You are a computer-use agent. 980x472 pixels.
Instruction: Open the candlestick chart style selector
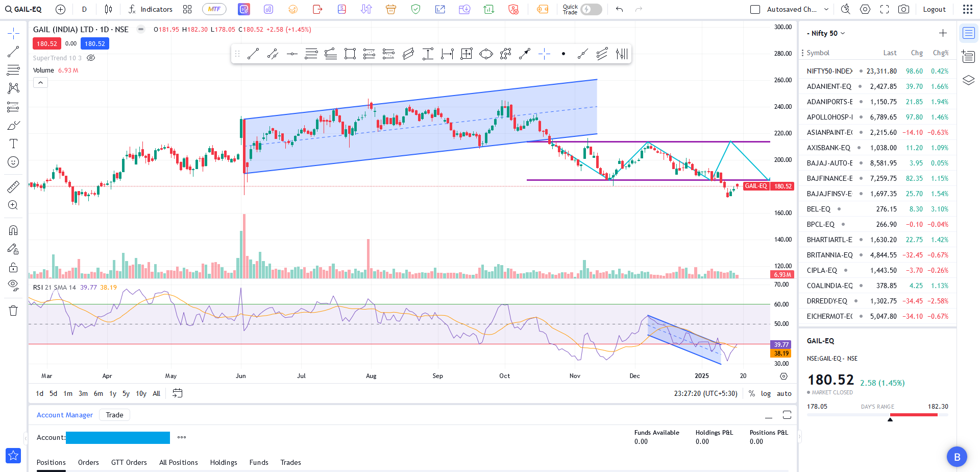(108, 9)
